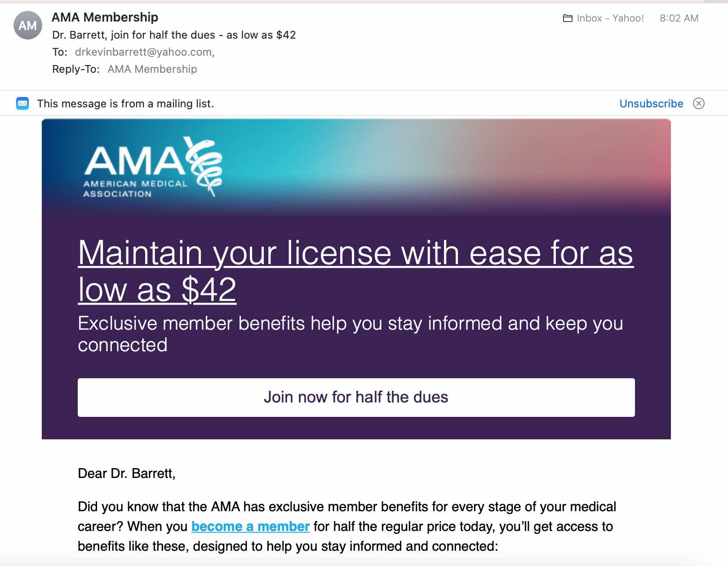
Task: Click the Dear Dr. Barrett greeting
Action: [127, 473]
